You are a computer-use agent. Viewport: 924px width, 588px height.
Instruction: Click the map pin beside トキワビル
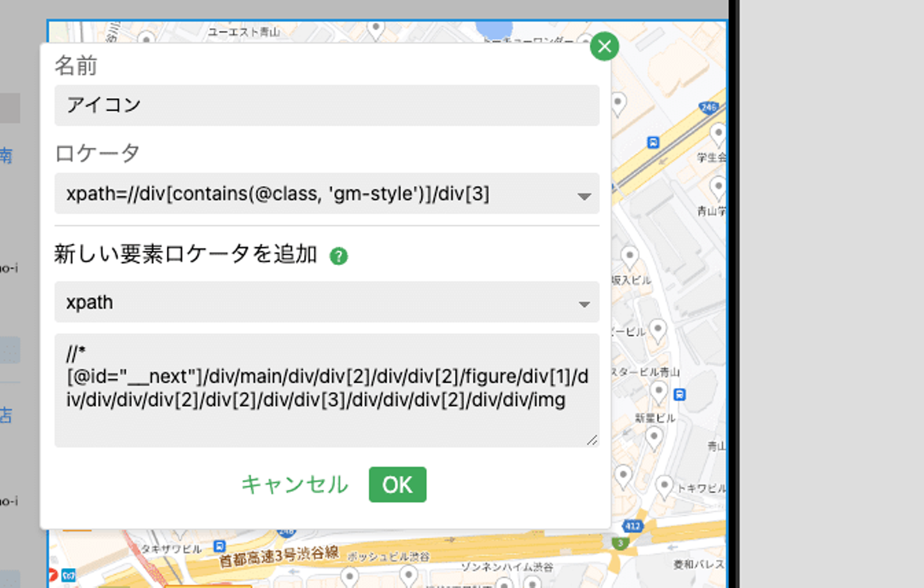(664, 486)
